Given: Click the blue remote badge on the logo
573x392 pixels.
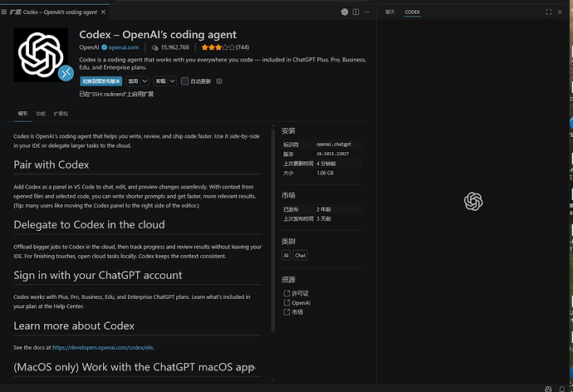Looking at the screenshot, I should click(x=66, y=73).
